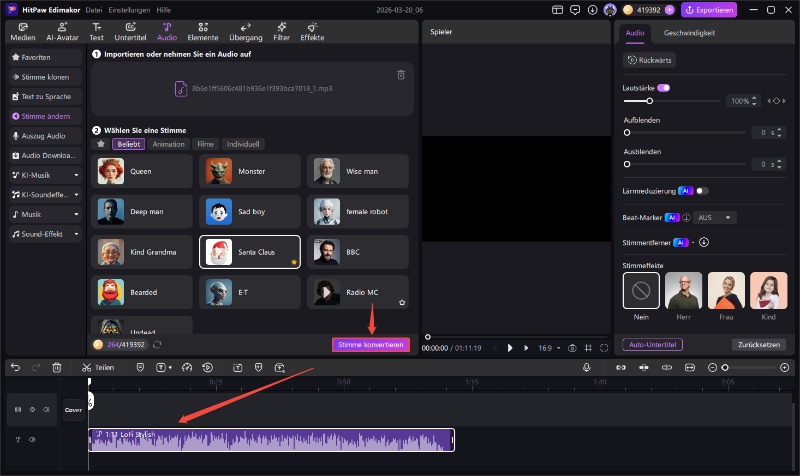Expand the Sound-Effekt sidebar dropdown

pos(76,234)
